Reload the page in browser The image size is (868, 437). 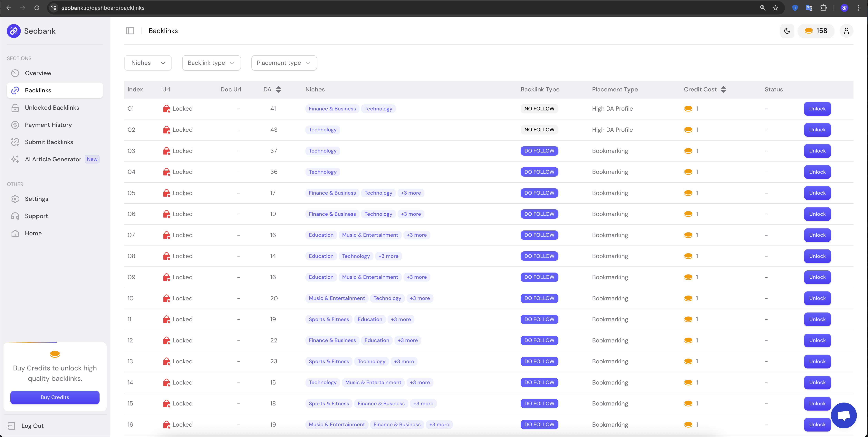(x=37, y=8)
